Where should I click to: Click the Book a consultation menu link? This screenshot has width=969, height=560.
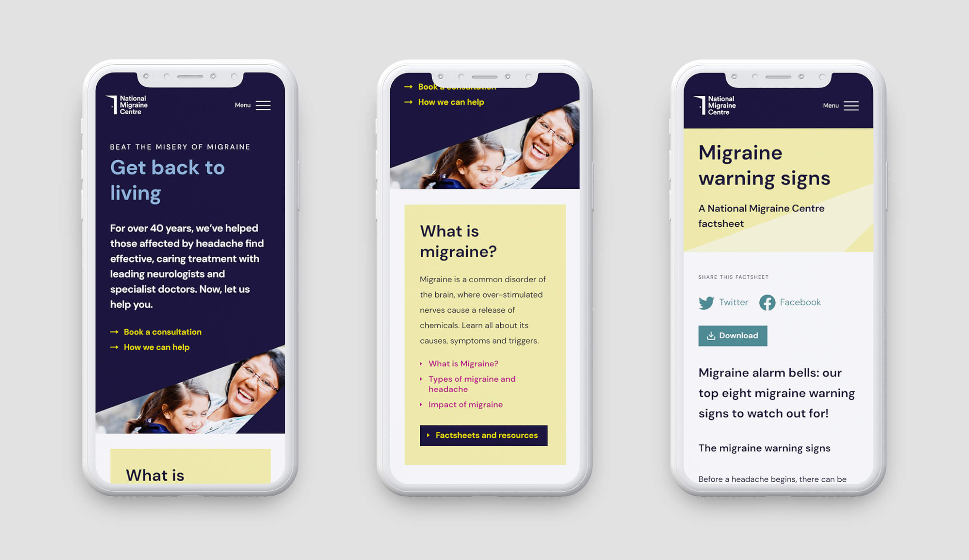click(x=163, y=331)
